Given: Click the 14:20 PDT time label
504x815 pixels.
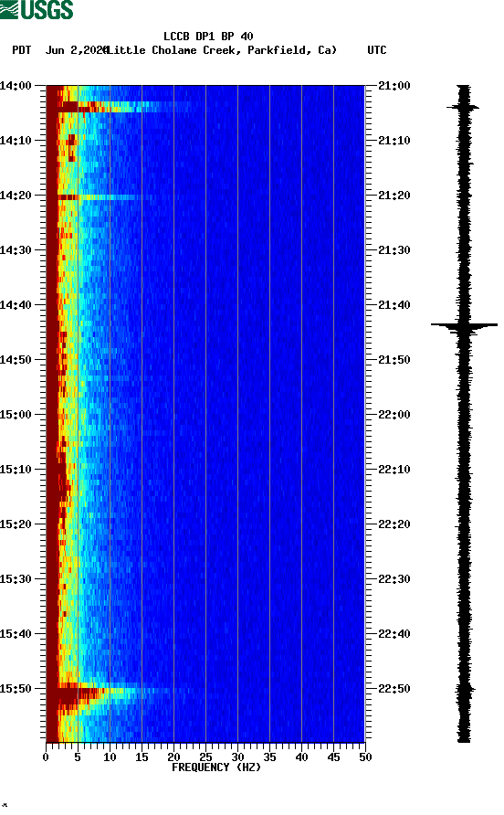Looking at the screenshot, I should pos(16,196).
